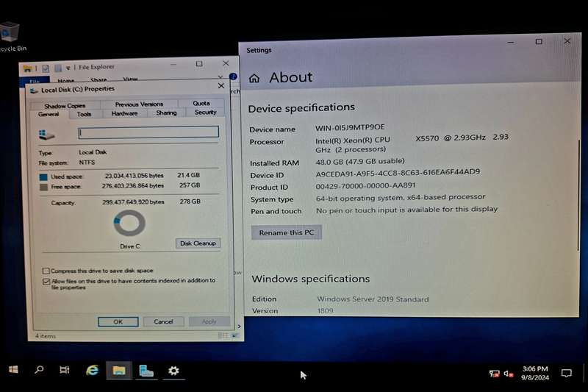Viewport: 588px width, 392px height.
Task: Switch to the large icons view icon in File Explorer status bar
Action: click(x=235, y=335)
